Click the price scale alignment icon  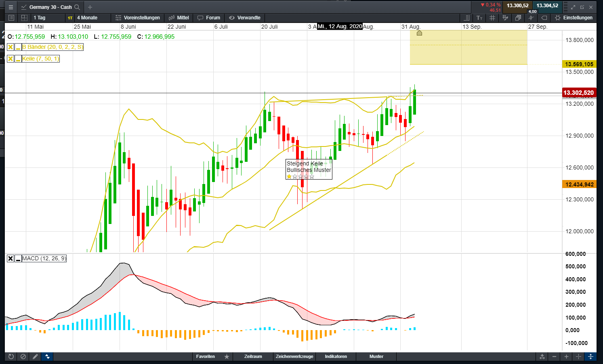(466, 18)
